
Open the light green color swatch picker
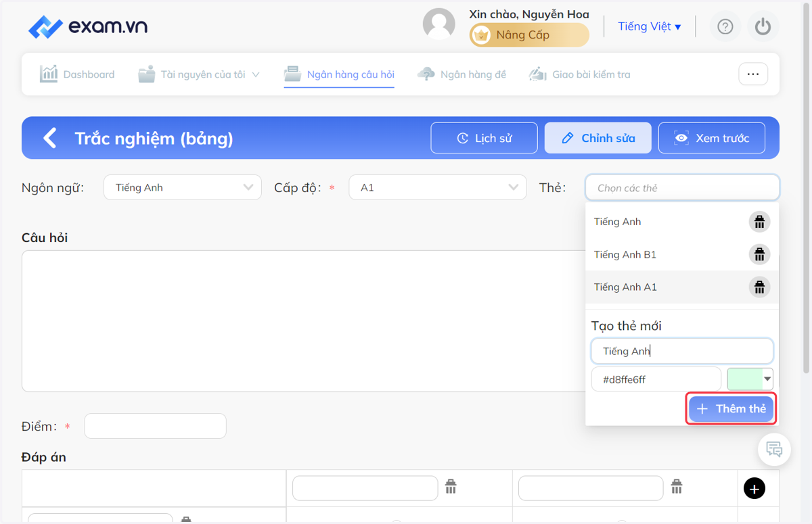(750, 379)
